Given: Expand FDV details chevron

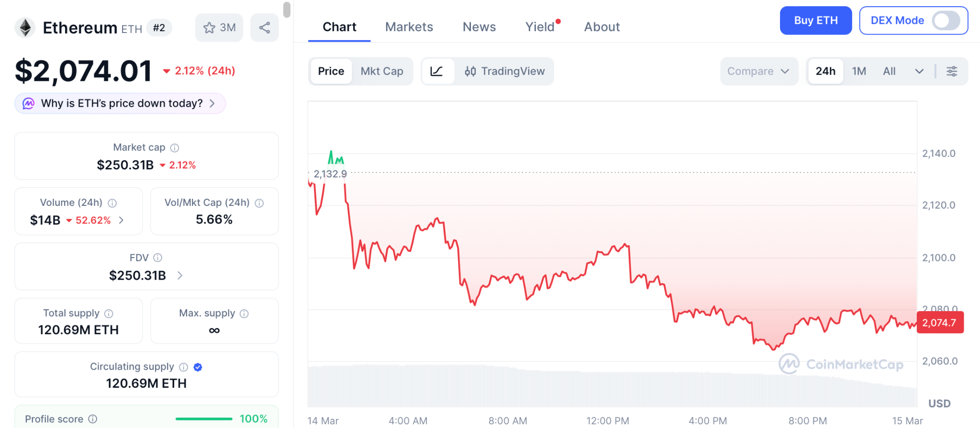Looking at the screenshot, I should 180,275.
